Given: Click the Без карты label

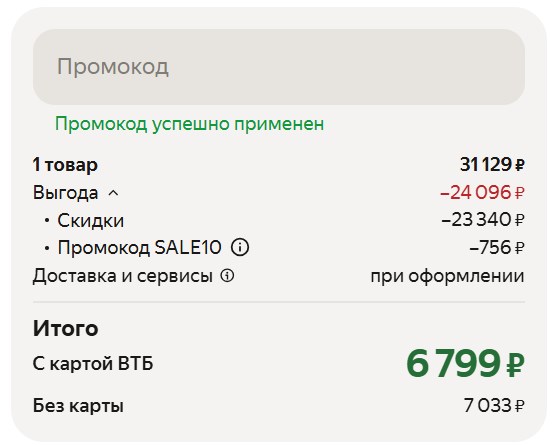Looking at the screenshot, I should [x=78, y=406].
